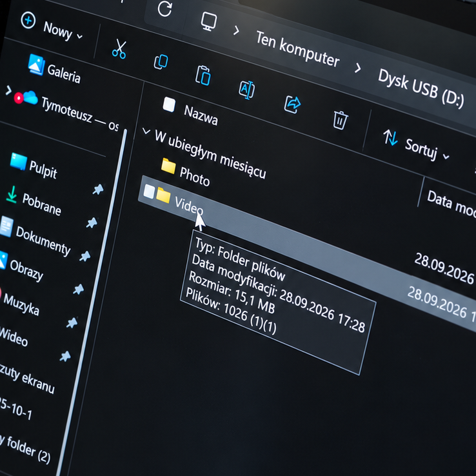
Task: Unpin Muzyka using its pin icon
Action: [x=72, y=322]
